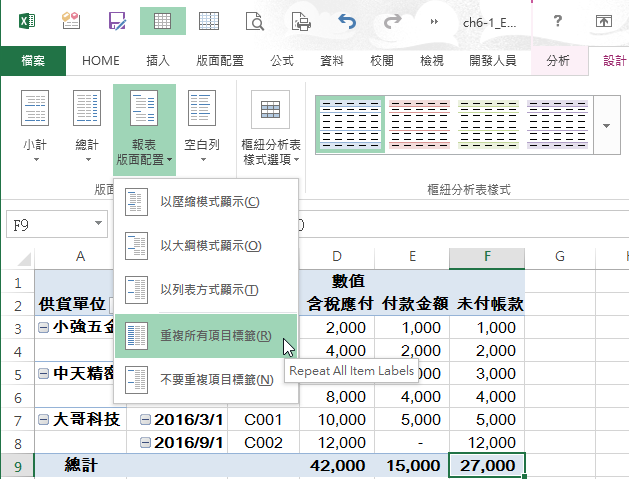Click the 未付帳款 column header cell
629x479 pixels.
click(489, 304)
